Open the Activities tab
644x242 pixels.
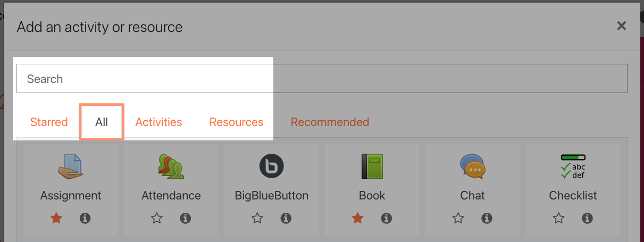[158, 122]
